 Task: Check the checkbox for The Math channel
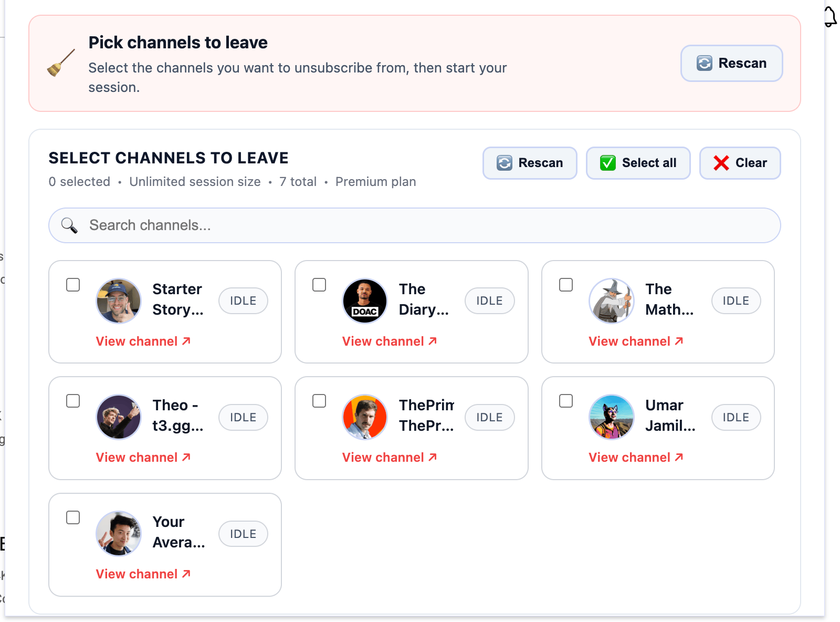(x=565, y=284)
